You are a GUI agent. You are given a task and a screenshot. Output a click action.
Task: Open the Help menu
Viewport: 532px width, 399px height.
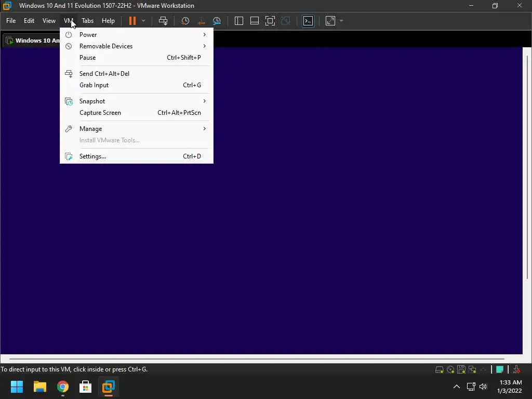pyautogui.click(x=108, y=21)
